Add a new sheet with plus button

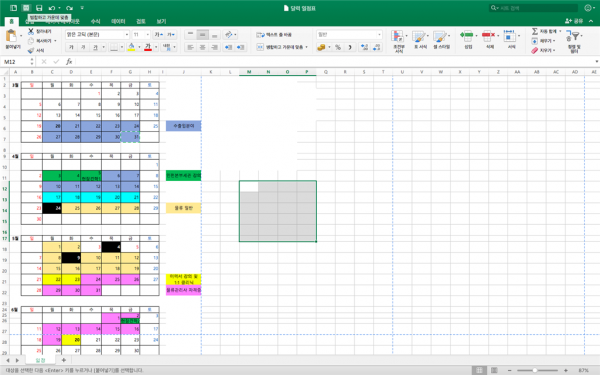tap(64, 360)
